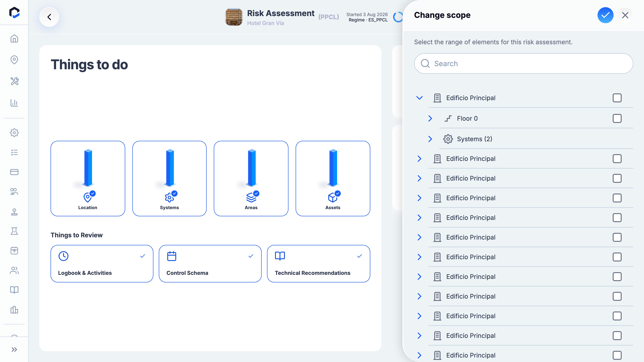The height and width of the screenshot is (362, 644).
Task: Click the stairs icon beside Floor 0
Action: 448,118
